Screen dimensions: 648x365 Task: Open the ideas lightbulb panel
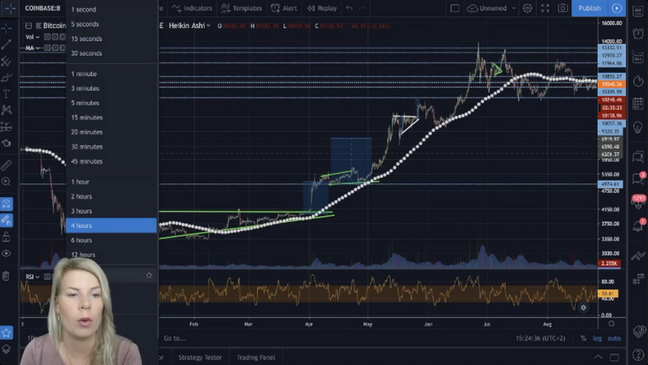tap(638, 127)
